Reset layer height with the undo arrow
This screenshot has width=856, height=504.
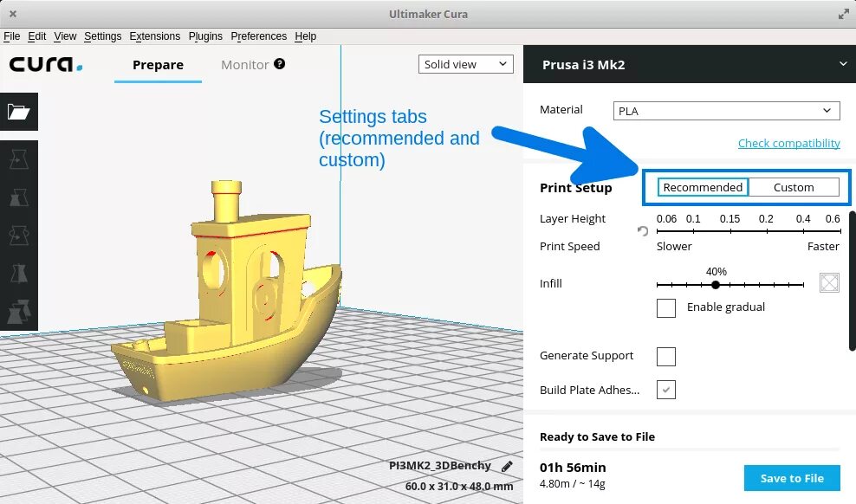click(x=643, y=231)
